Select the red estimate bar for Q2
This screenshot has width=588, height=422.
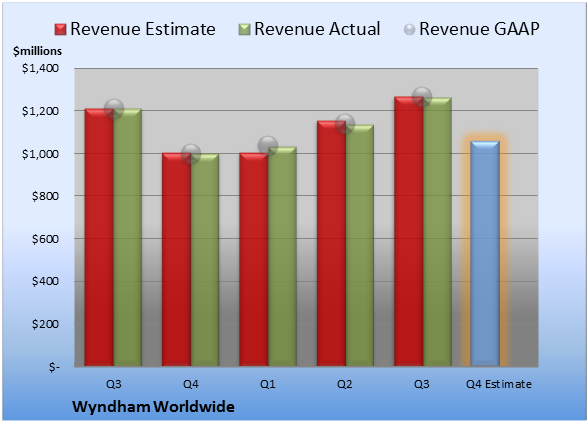pos(331,243)
